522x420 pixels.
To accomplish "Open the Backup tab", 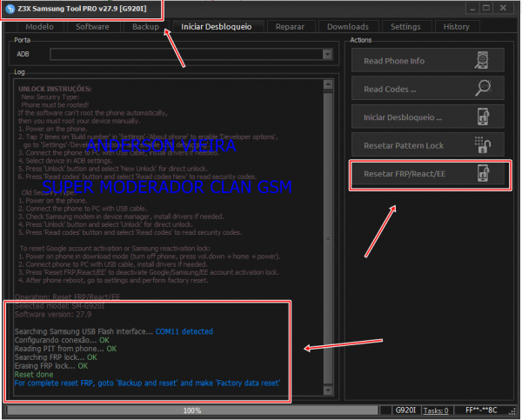I will pos(145,27).
